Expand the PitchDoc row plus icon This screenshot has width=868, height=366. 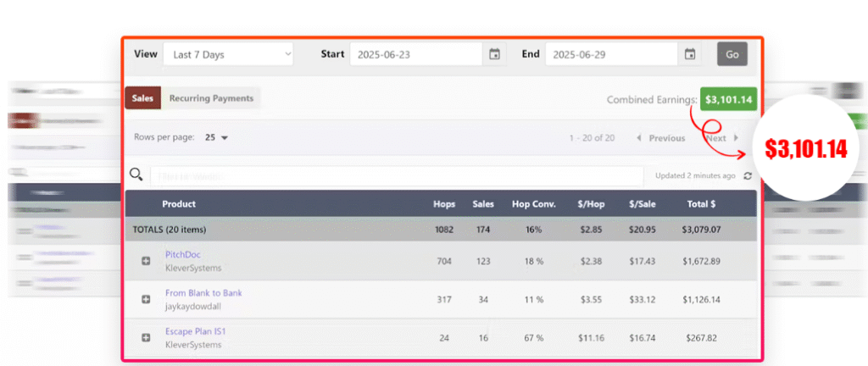pos(146,261)
